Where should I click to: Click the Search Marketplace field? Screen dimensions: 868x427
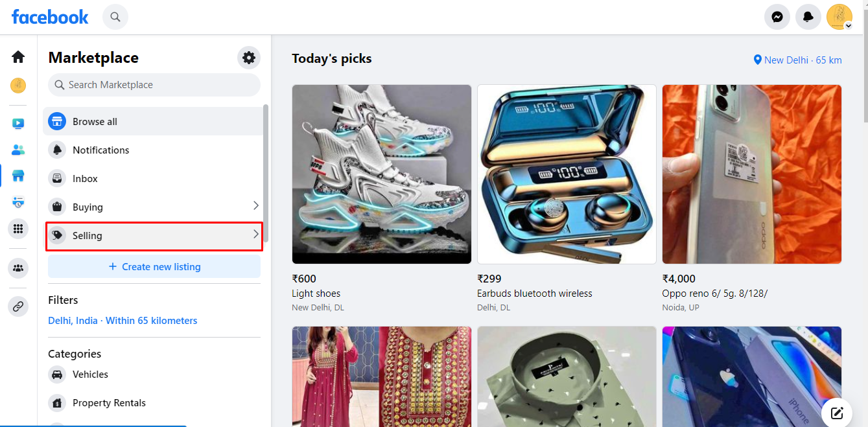(x=154, y=85)
